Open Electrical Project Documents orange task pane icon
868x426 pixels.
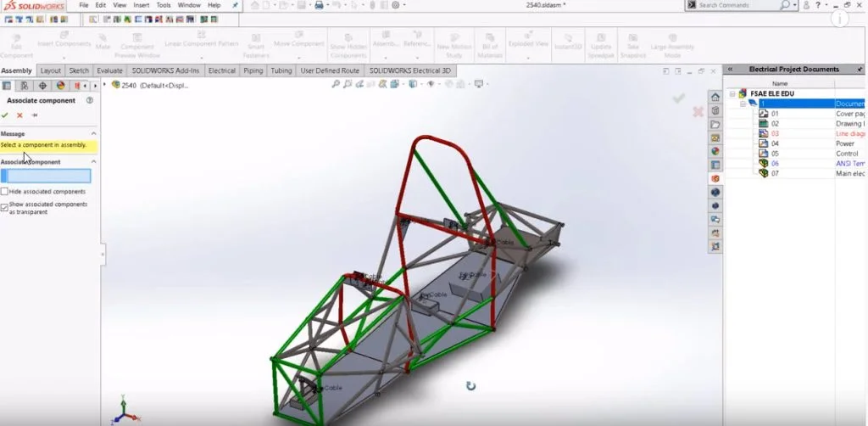pos(715,178)
